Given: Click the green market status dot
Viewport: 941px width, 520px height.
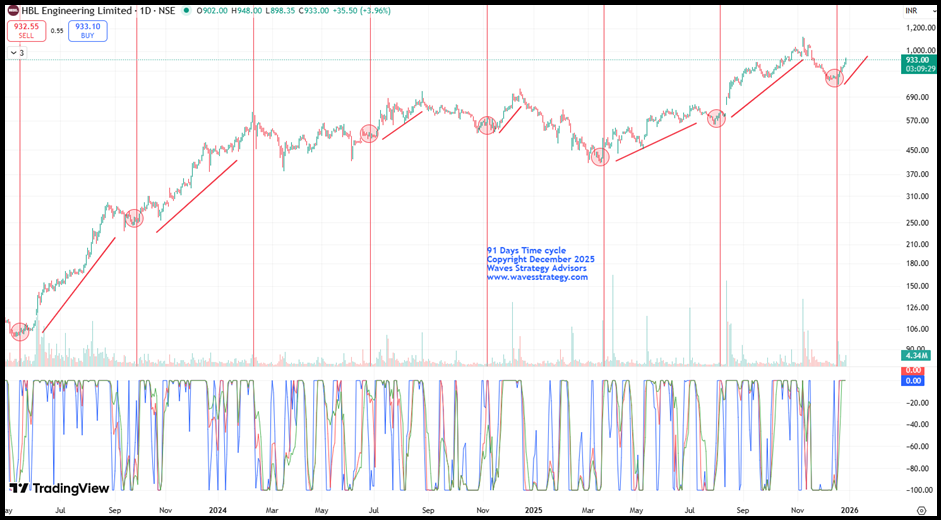Looking at the screenshot, I should click(x=188, y=11).
